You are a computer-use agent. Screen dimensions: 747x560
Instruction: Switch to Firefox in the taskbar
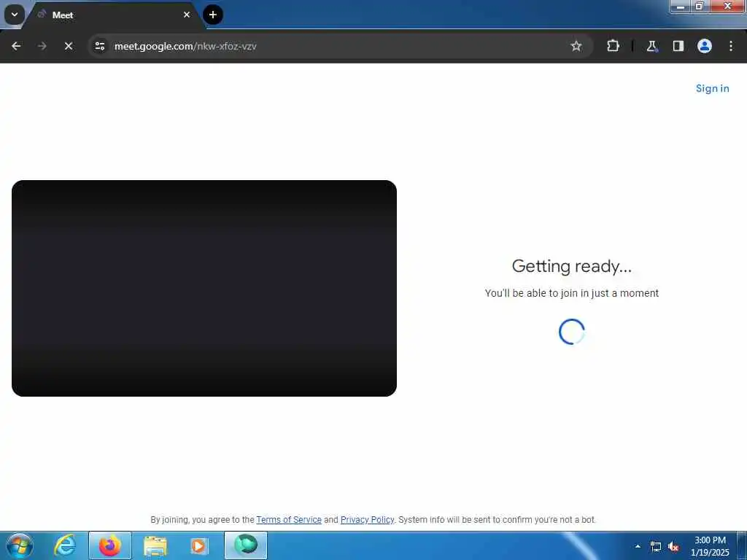[109, 545]
